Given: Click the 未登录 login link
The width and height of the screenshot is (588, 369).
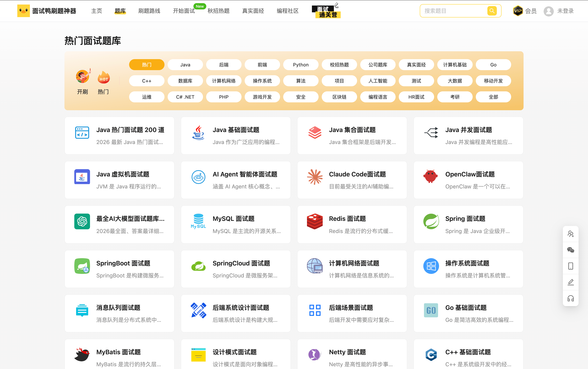Looking at the screenshot, I should click(x=565, y=11).
